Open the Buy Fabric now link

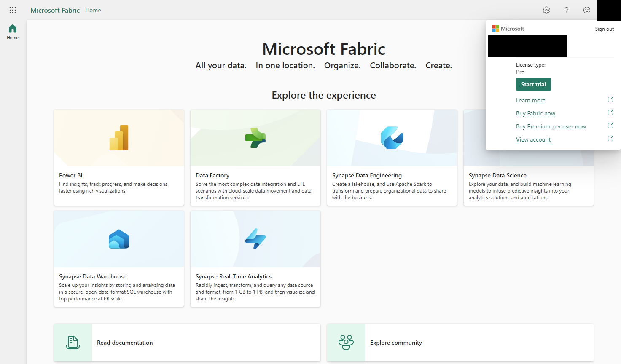pos(535,113)
